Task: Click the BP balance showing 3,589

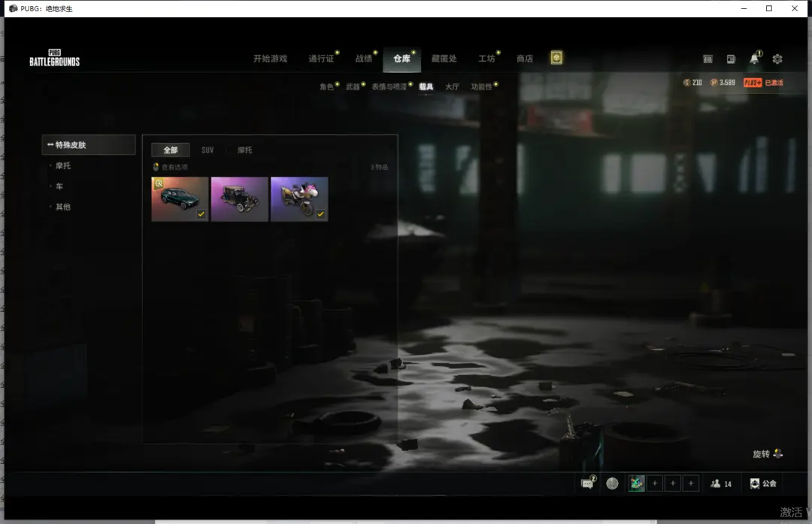Action: [723, 83]
